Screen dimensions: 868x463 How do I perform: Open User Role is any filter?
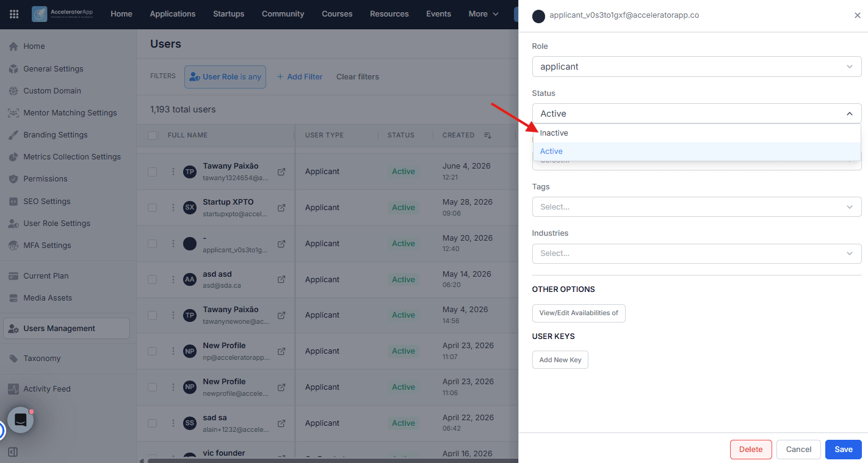coord(225,77)
